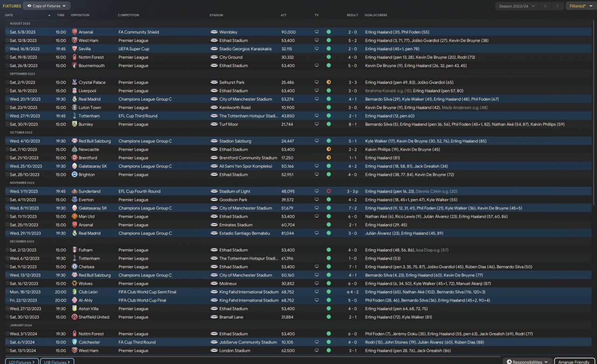
Task: Click the Fulham club badge
Action: tap(75, 250)
